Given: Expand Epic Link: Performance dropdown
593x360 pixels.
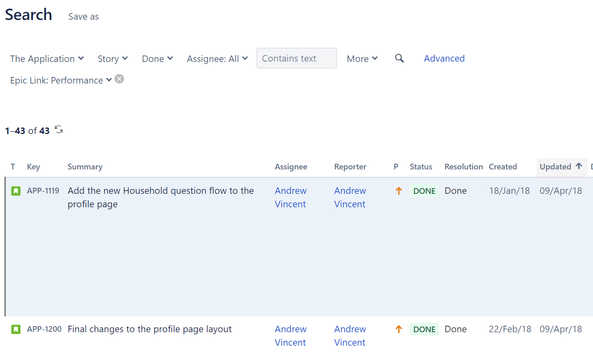Looking at the screenshot, I should pyautogui.click(x=61, y=80).
